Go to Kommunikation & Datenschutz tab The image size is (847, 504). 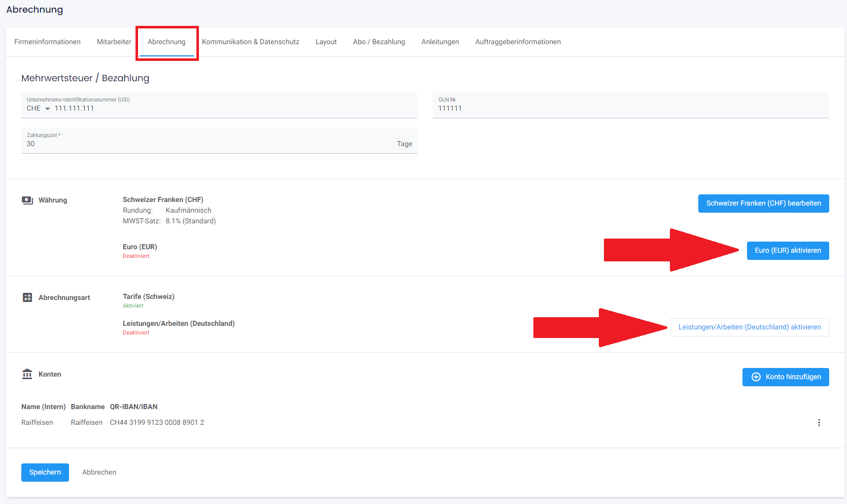click(250, 42)
